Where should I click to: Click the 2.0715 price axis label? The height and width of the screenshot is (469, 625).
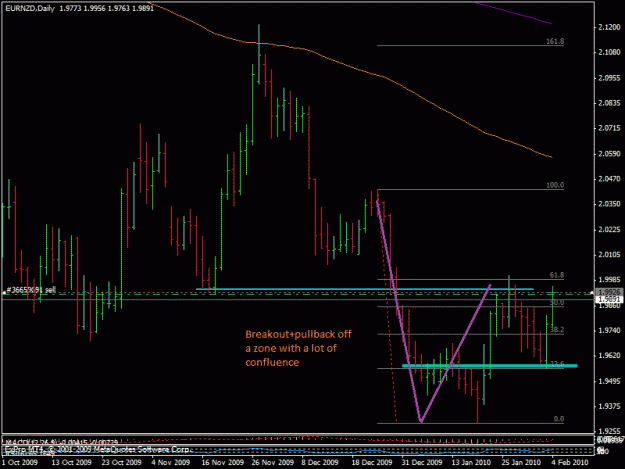(x=609, y=128)
